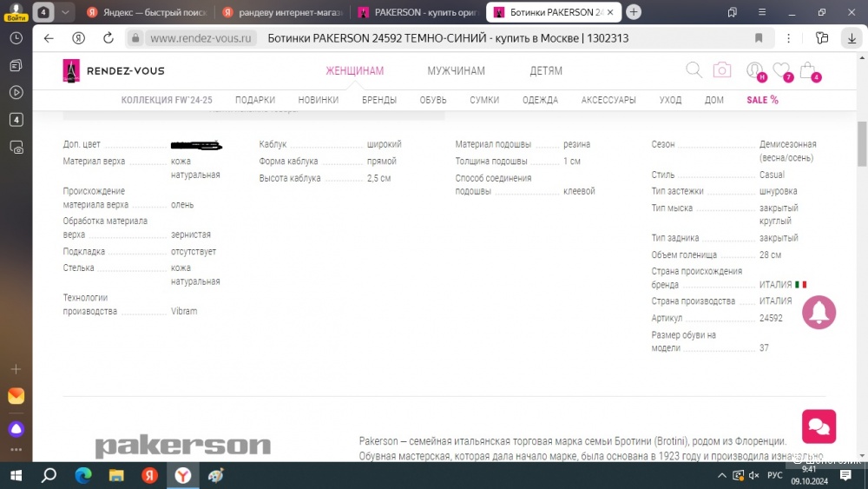This screenshot has height=489, width=868.
Task: Open Windows taskbar search
Action: pos(49,475)
